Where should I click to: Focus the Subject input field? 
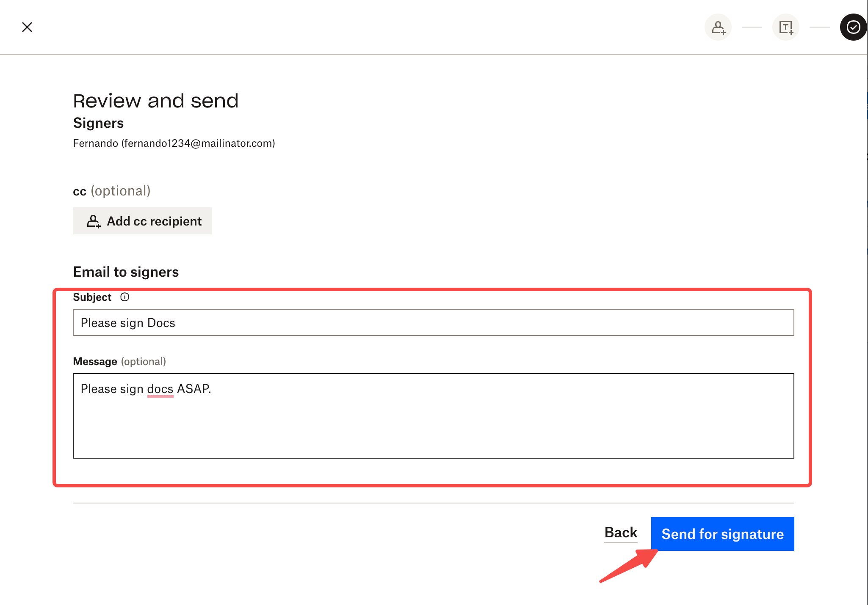point(433,322)
